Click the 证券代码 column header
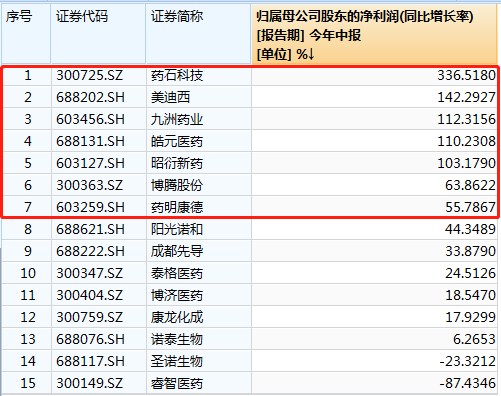 tap(98, 34)
